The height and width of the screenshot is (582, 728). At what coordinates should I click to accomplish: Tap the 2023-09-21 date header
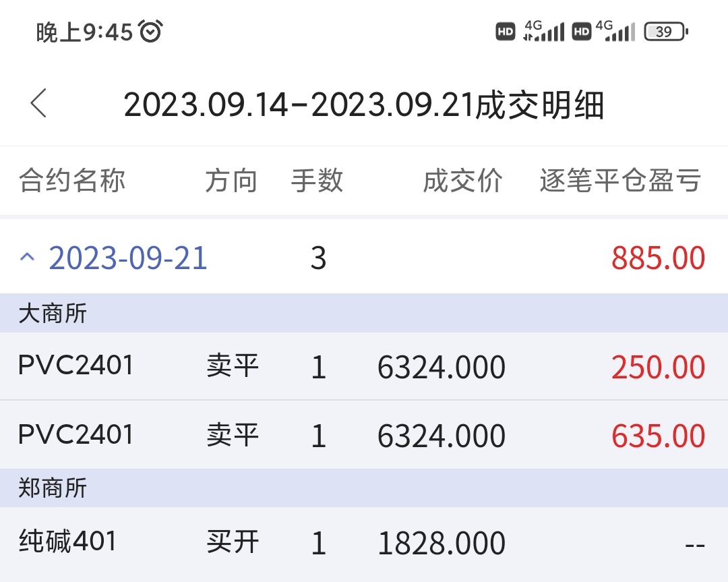pyautogui.click(x=128, y=258)
